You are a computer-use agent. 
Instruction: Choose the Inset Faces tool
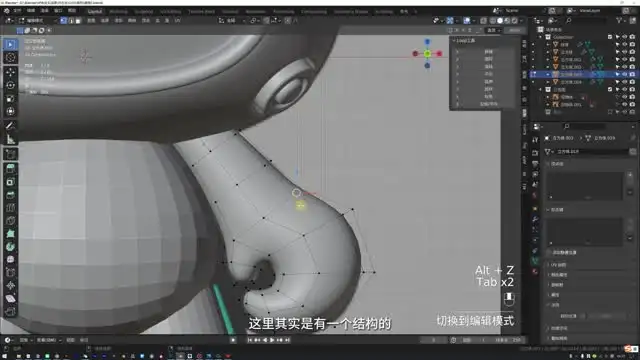click(10, 182)
